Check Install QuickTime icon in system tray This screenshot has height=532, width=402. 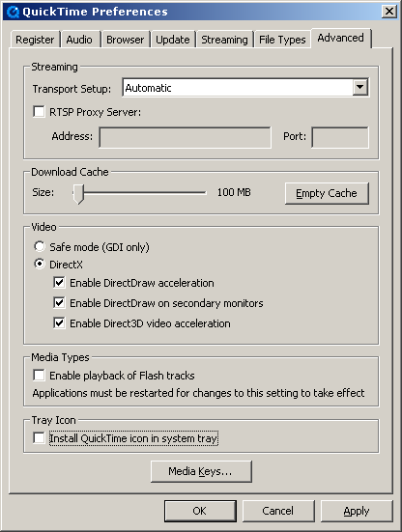[39, 438]
